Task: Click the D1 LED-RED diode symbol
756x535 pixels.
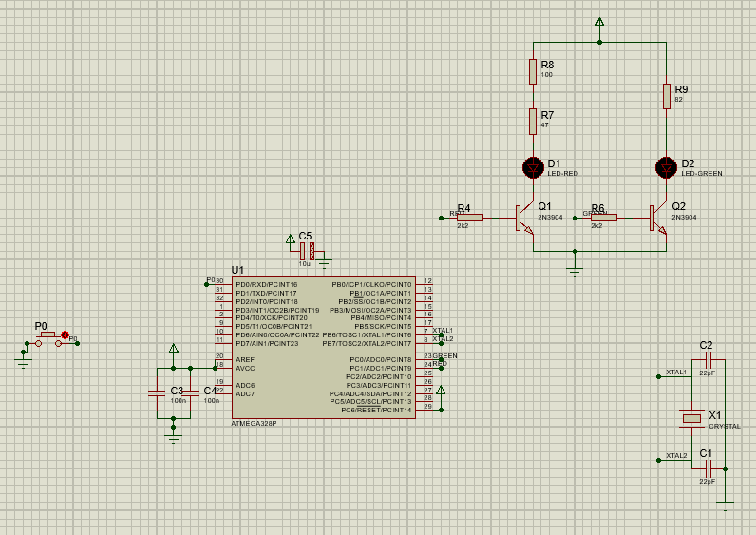Action: click(x=533, y=168)
